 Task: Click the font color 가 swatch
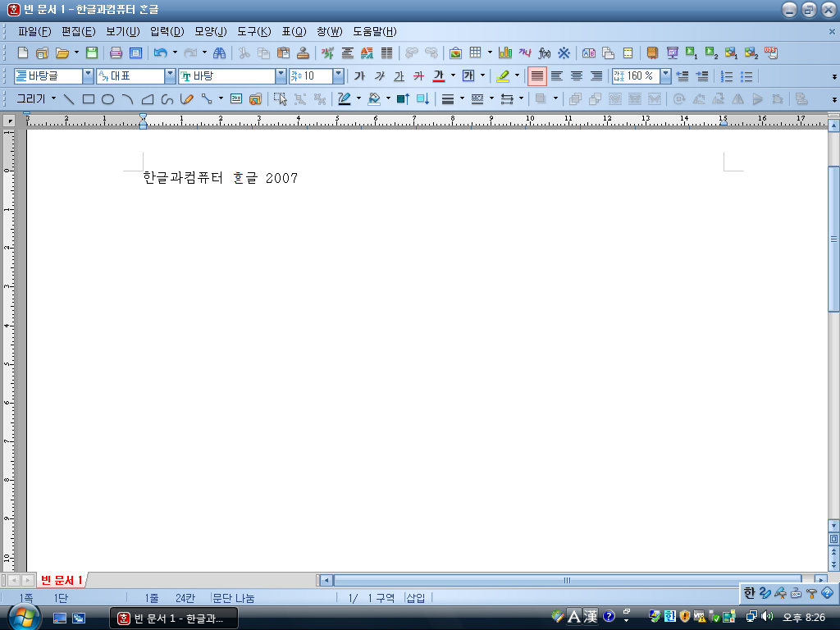(439, 76)
